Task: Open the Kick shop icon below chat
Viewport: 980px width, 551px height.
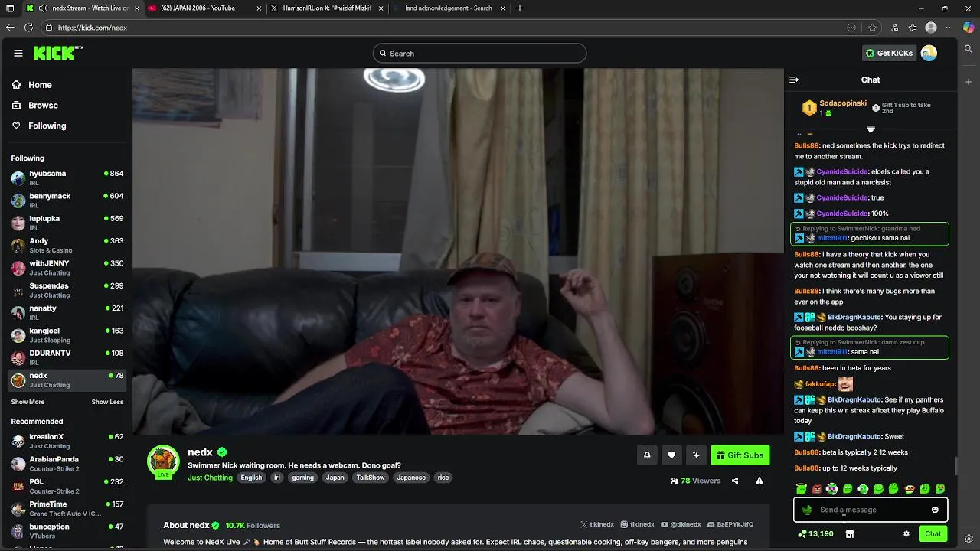Action: click(850, 534)
